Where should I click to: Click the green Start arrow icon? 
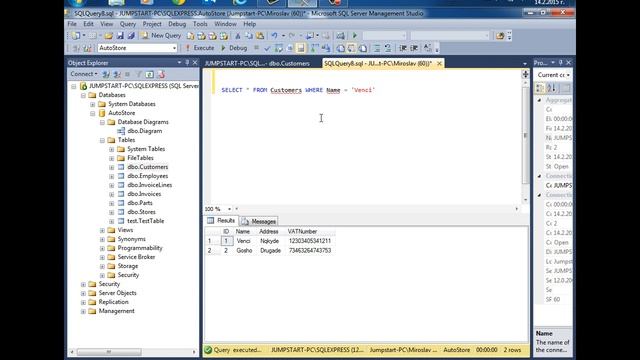(x=354, y=36)
